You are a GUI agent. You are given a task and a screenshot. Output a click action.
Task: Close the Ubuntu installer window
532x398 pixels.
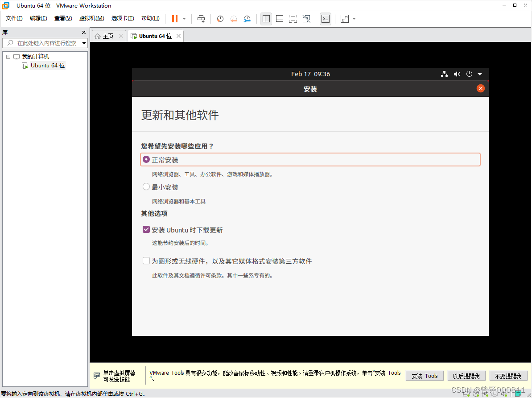480,89
